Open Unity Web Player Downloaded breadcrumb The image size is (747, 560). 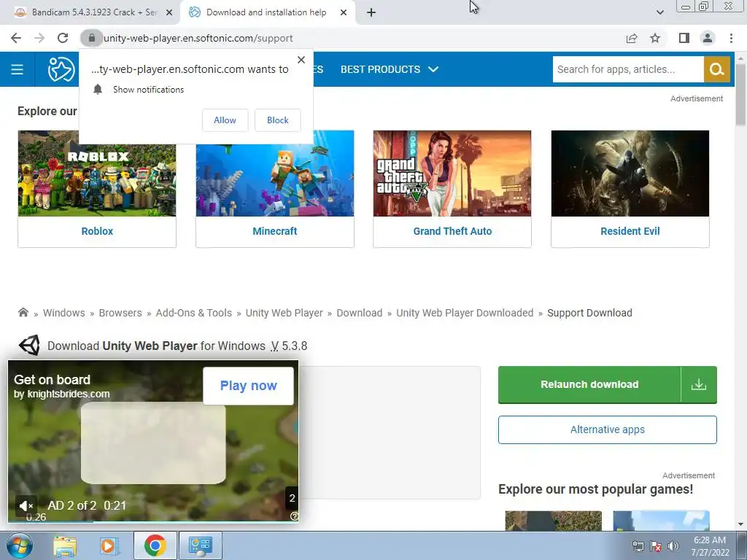coord(465,313)
